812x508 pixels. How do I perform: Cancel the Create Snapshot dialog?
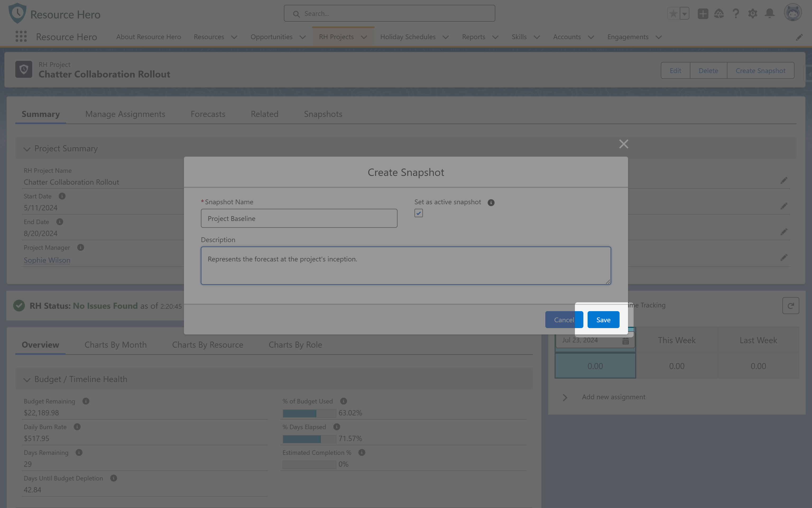564,320
